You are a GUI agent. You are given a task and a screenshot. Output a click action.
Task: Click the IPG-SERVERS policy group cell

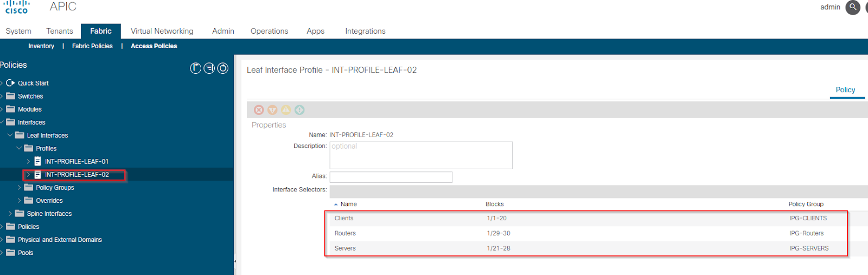(809, 248)
